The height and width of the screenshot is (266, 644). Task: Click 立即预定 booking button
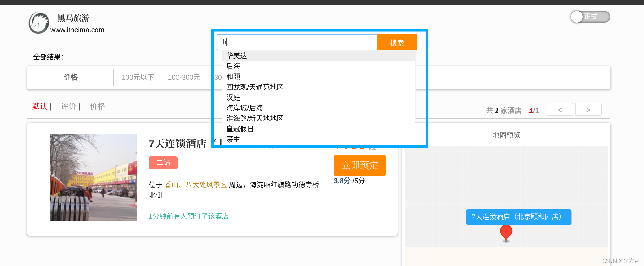[360, 165]
